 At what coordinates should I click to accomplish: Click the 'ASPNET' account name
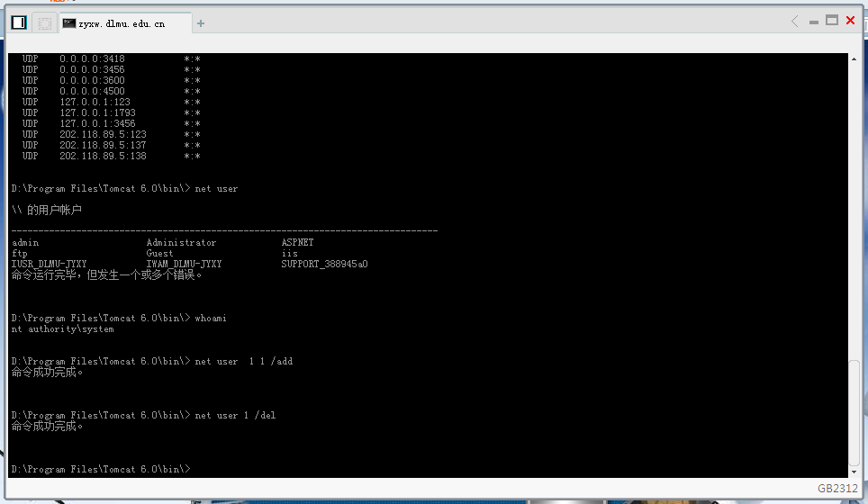pyautogui.click(x=297, y=243)
